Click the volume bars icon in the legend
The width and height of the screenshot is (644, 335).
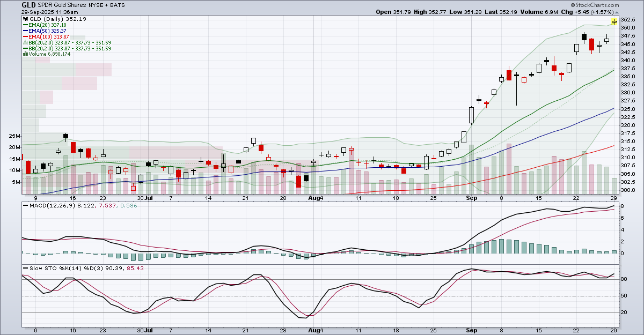24,54
